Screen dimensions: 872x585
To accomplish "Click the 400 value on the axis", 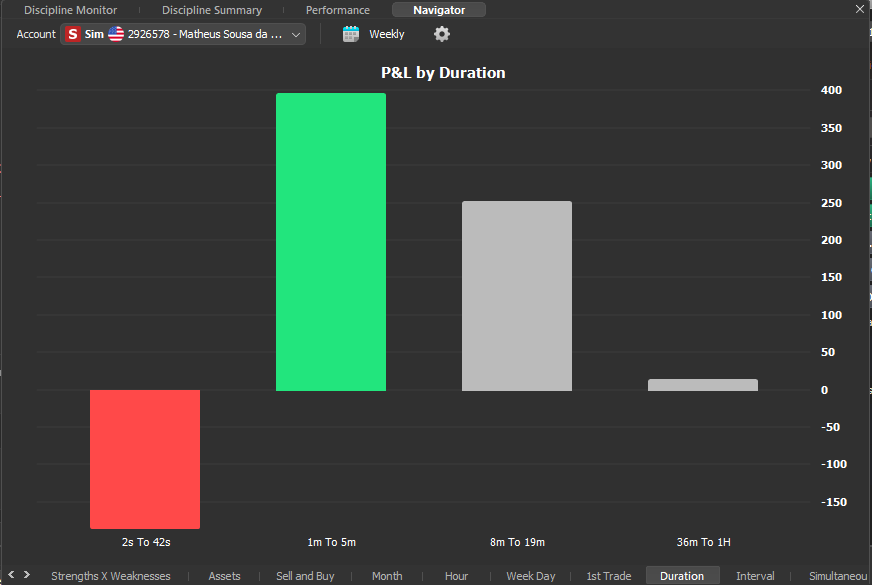I will [x=831, y=90].
